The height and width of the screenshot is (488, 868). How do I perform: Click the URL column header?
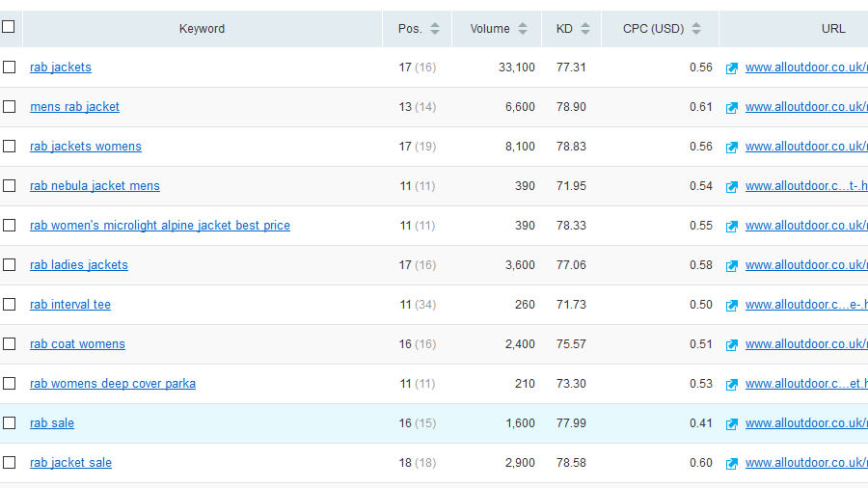[x=833, y=29]
